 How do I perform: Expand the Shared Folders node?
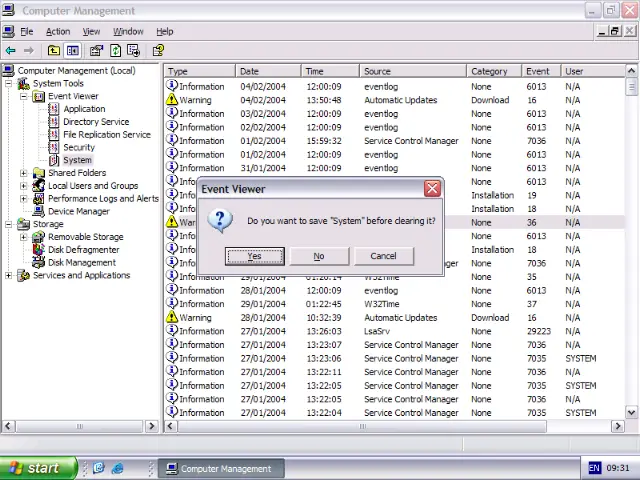point(24,173)
